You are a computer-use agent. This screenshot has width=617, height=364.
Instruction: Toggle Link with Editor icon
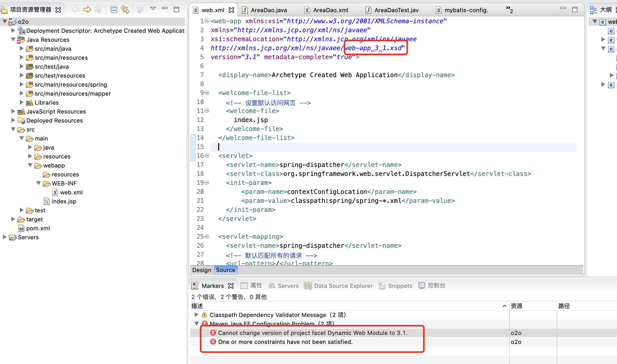[125, 10]
